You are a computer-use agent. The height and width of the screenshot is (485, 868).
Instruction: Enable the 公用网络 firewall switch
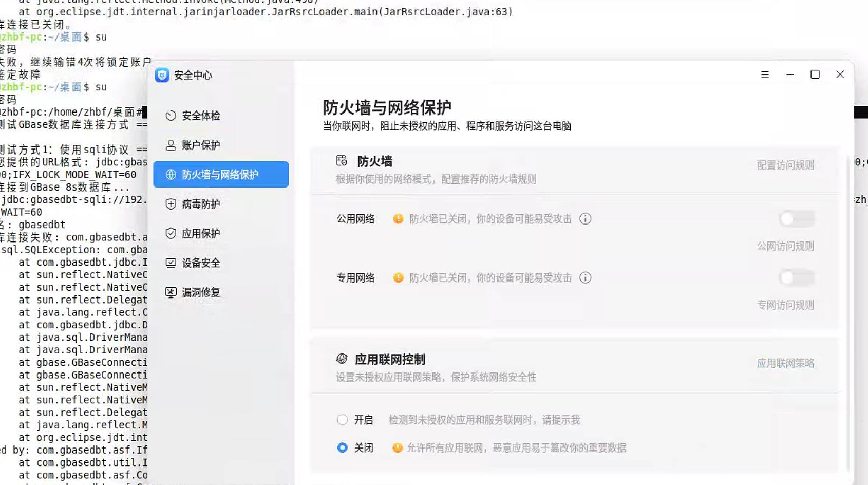tap(797, 219)
